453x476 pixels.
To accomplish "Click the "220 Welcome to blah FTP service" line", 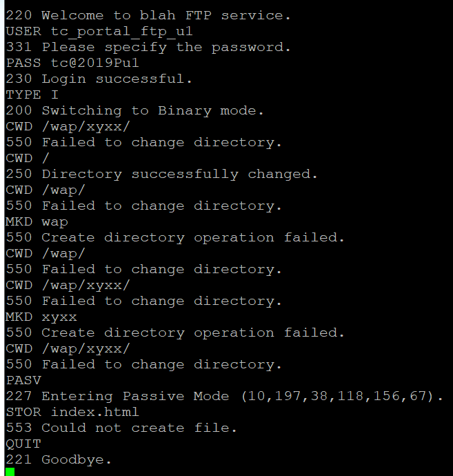I will [148, 15].
